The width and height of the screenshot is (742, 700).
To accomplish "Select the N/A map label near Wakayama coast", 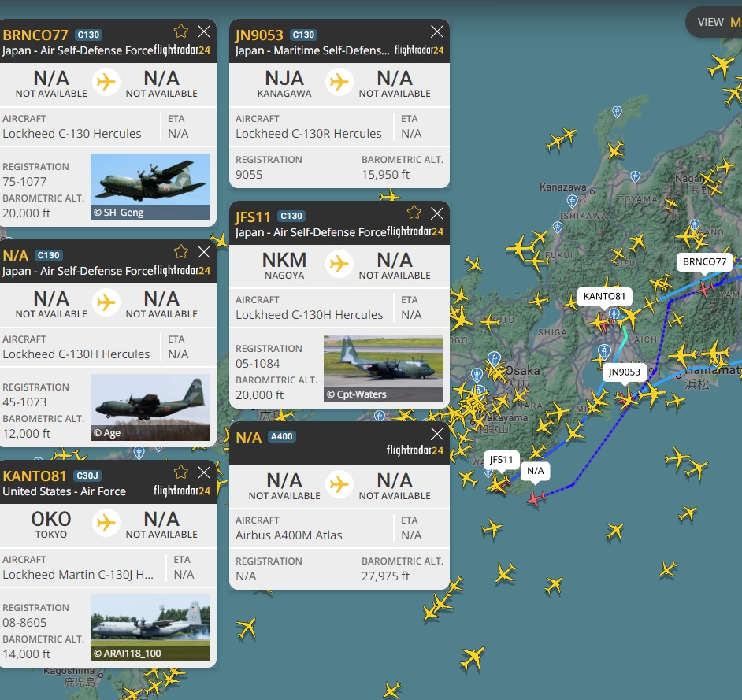I will point(535,471).
